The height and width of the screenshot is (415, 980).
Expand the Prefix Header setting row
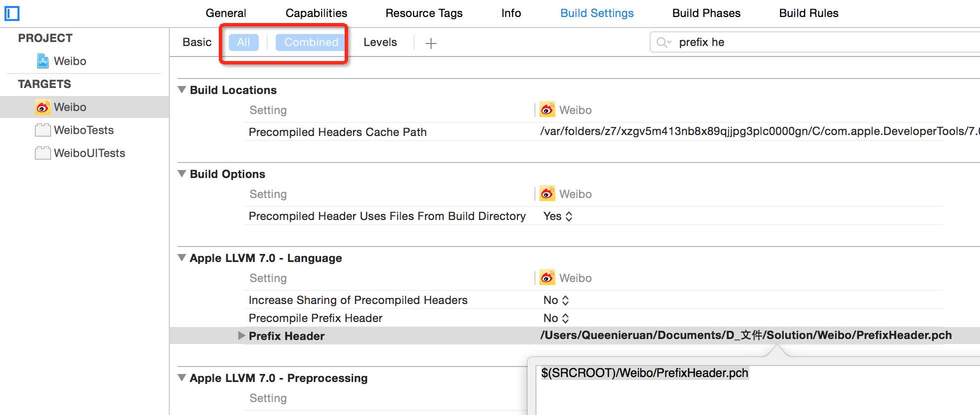click(242, 335)
